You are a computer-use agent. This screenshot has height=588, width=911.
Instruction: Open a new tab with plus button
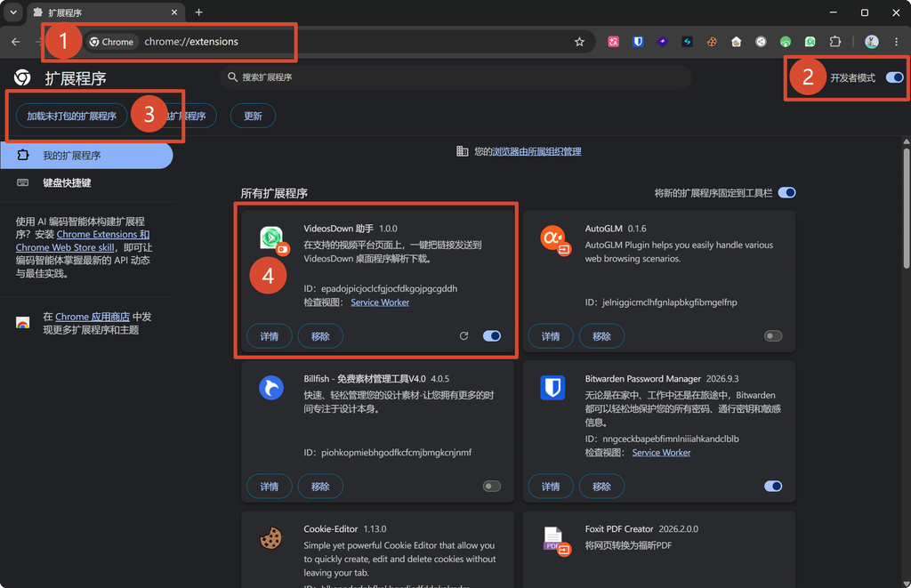point(198,12)
